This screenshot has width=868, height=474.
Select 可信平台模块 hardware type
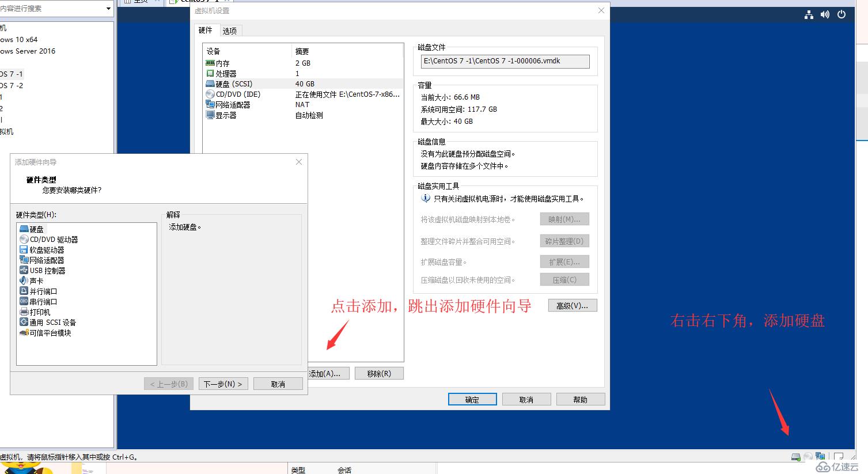pos(46,333)
